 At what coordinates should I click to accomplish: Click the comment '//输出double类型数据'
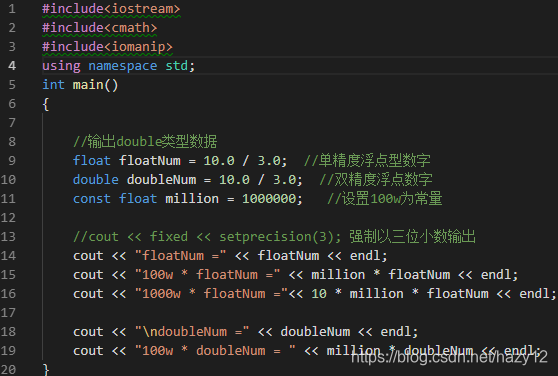tap(145, 142)
